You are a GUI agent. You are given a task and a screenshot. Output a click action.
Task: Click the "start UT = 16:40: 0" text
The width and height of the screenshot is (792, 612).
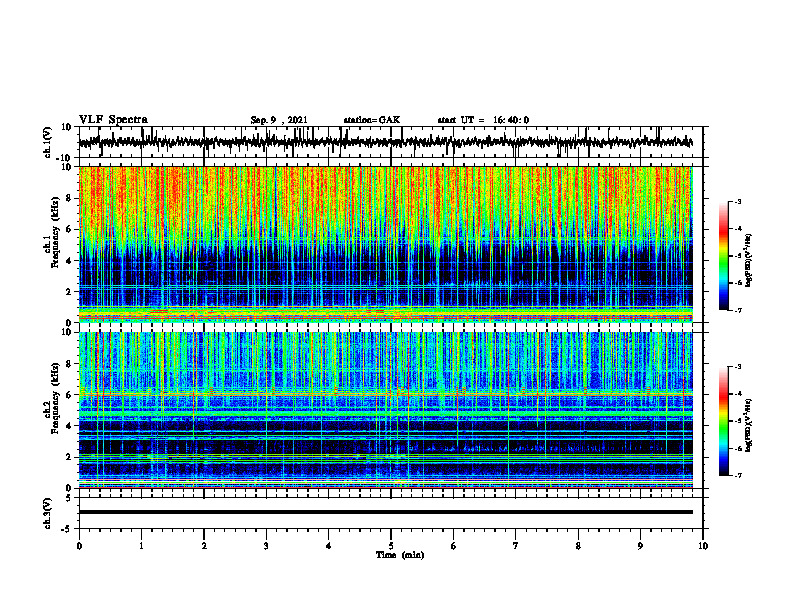pos(483,120)
